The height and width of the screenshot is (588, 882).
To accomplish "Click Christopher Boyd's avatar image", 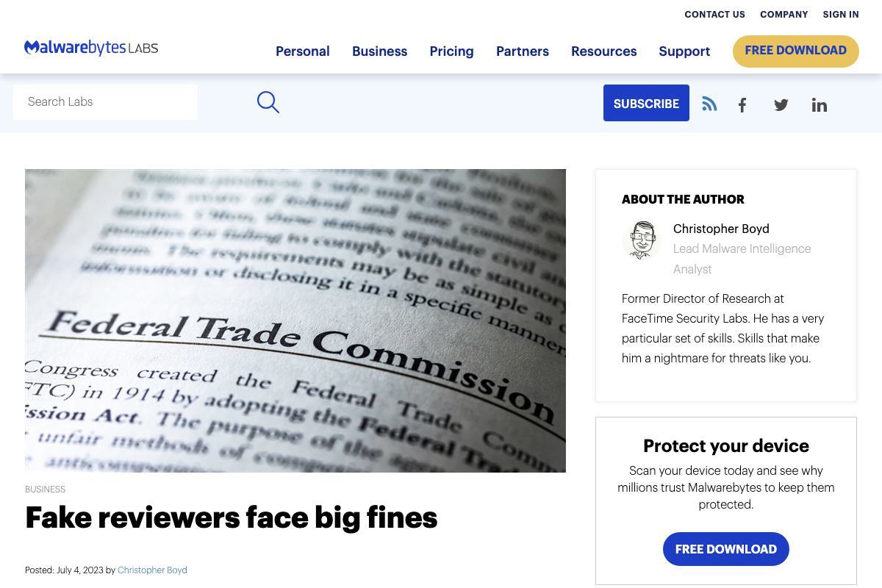I will pyautogui.click(x=642, y=240).
